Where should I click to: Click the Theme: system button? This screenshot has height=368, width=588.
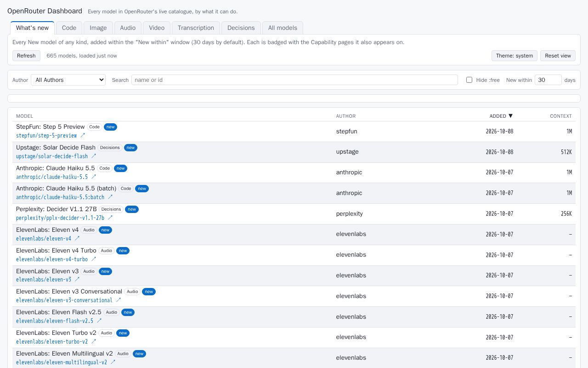tap(514, 56)
